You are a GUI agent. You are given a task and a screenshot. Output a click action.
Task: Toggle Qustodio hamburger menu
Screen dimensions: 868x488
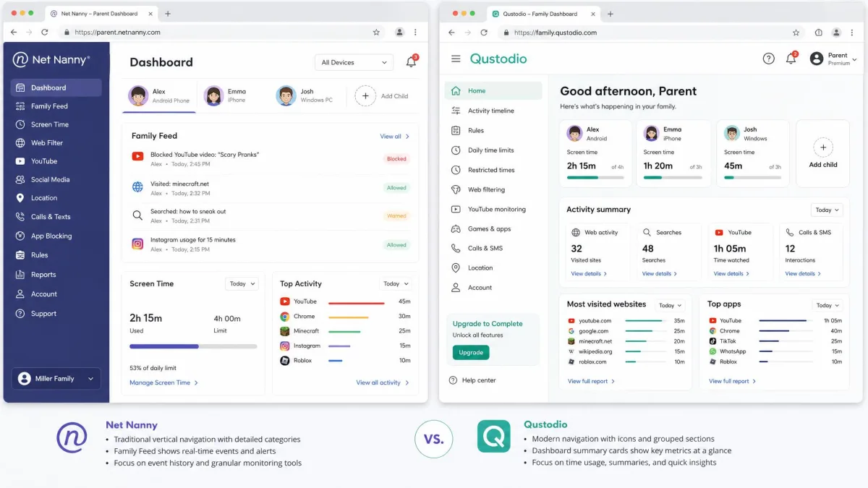456,59
